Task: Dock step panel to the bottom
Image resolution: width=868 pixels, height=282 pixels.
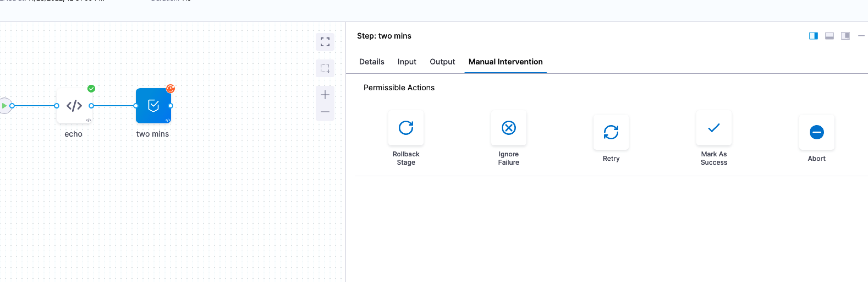Action: pos(829,36)
